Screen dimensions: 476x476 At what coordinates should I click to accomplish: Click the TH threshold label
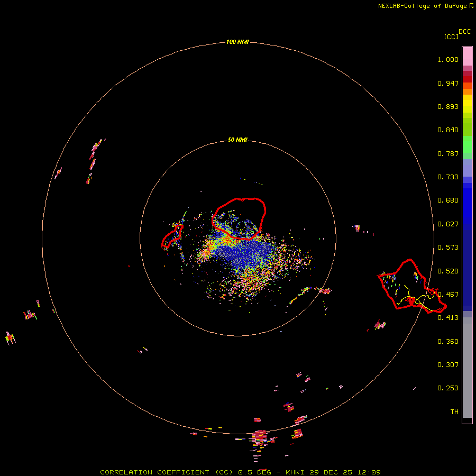pos(454,412)
